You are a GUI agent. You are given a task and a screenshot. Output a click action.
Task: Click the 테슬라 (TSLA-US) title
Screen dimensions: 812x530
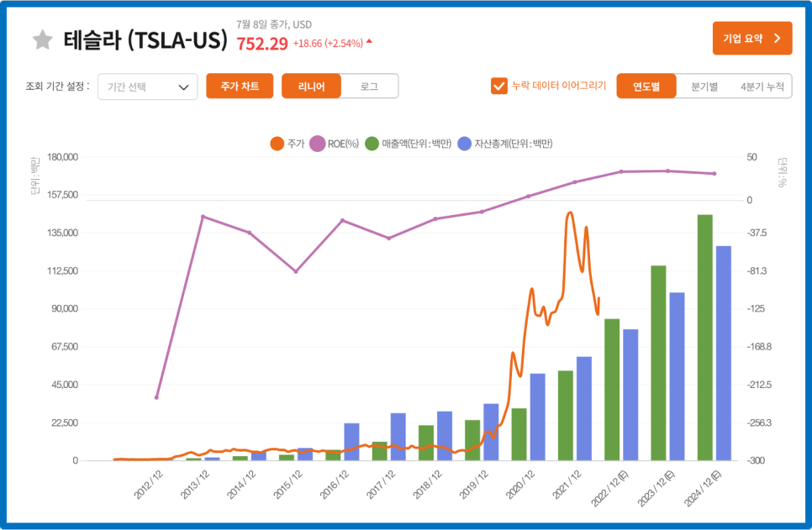click(145, 39)
